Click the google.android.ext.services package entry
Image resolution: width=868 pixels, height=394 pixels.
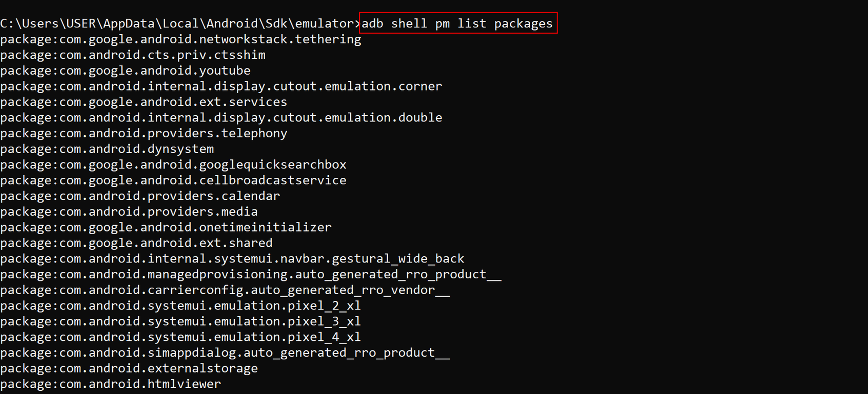pos(144,102)
